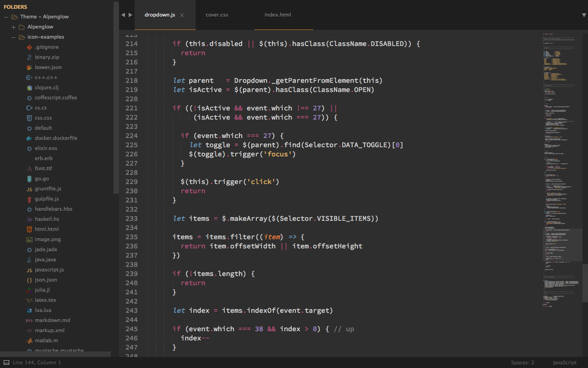This screenshot has width=588, height=368.
Task: Open the JavaScript syntax selector
Action: [565, 362]
